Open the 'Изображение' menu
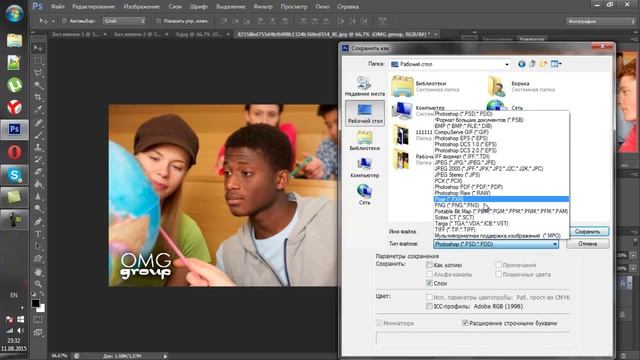The image size is (640, 360). 141,7
